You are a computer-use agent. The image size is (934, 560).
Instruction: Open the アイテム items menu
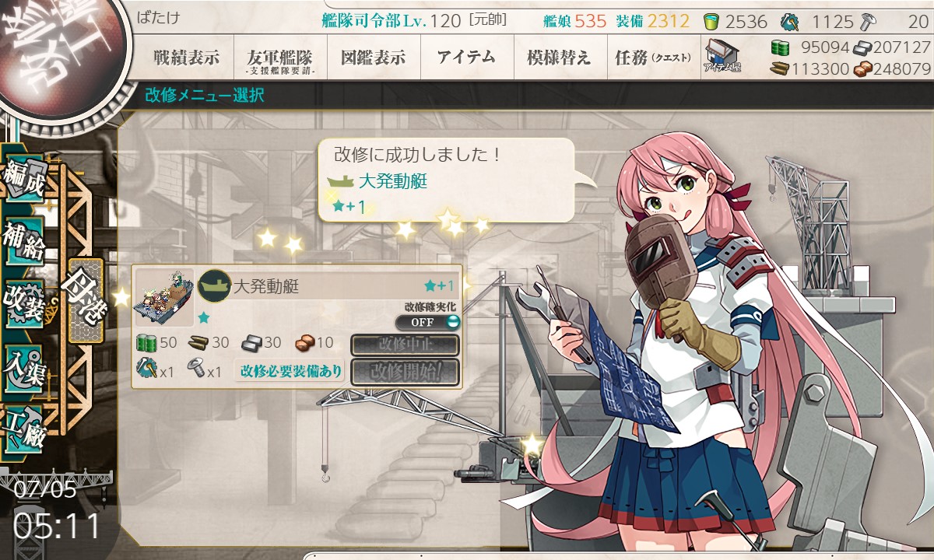[466, 58]
